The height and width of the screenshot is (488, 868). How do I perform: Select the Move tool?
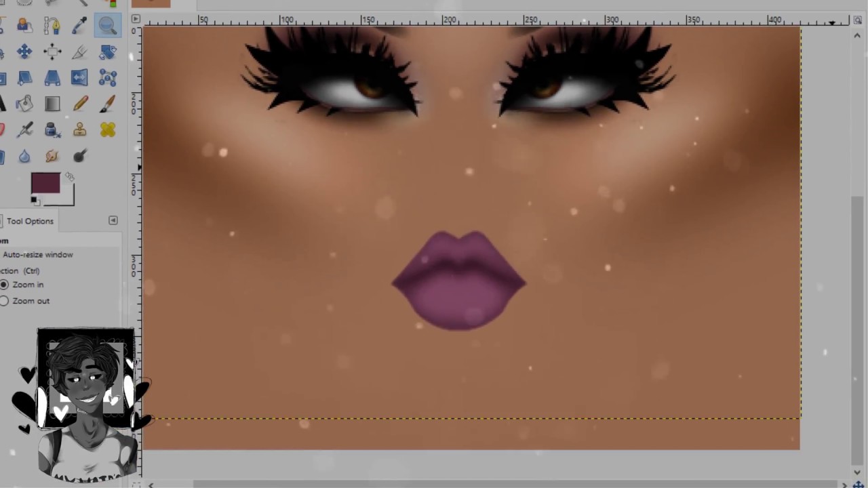[24, 52]
